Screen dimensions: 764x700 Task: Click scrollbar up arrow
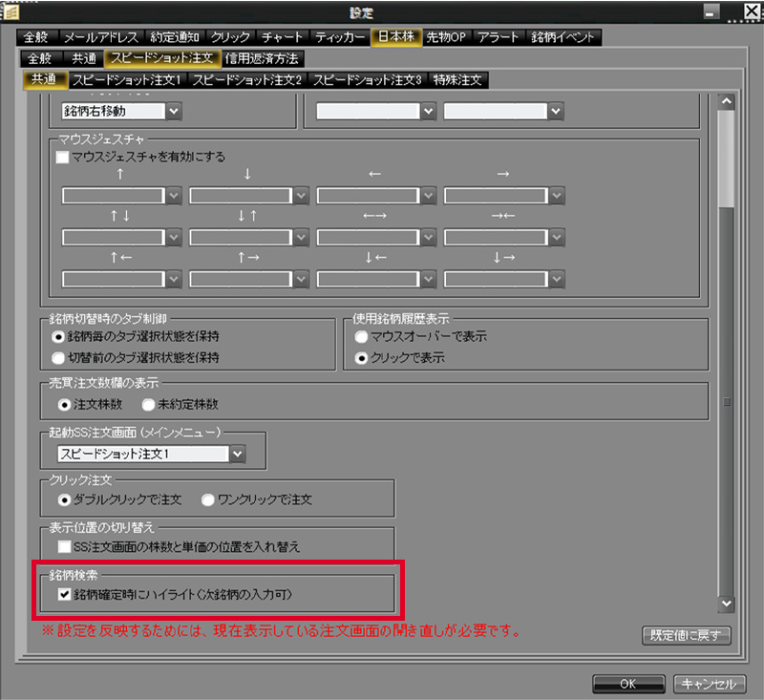coord(727,101)
